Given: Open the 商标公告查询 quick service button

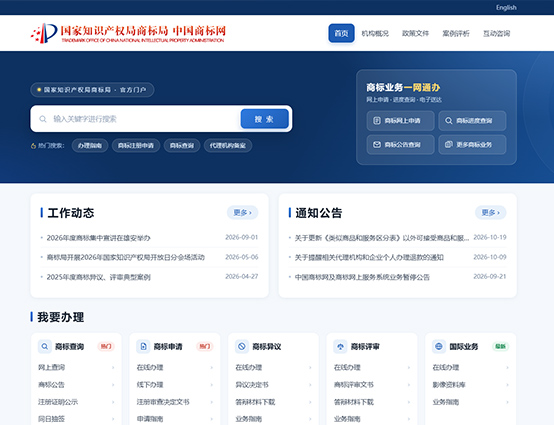Looking at the screenshot, I should 400,144.
